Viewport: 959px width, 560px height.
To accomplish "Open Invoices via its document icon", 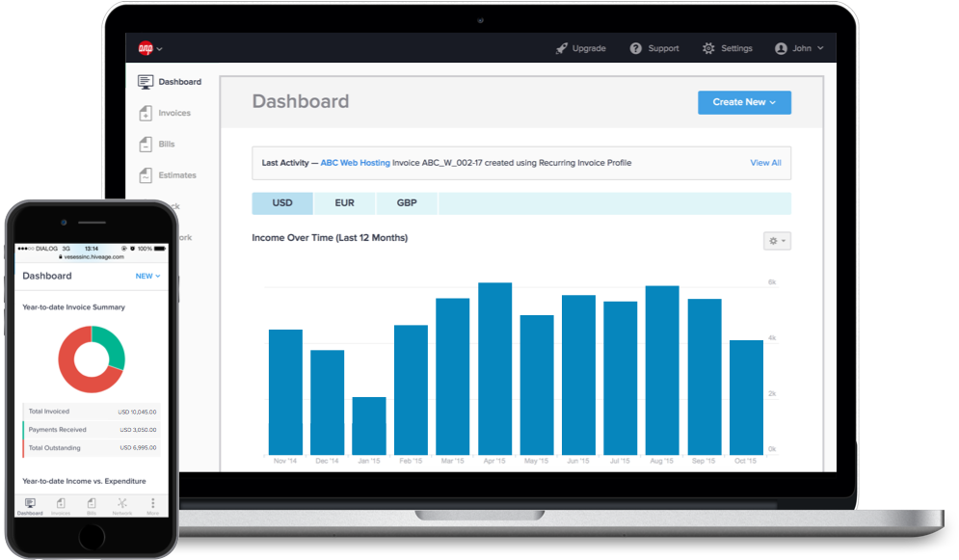I will 146,113.
